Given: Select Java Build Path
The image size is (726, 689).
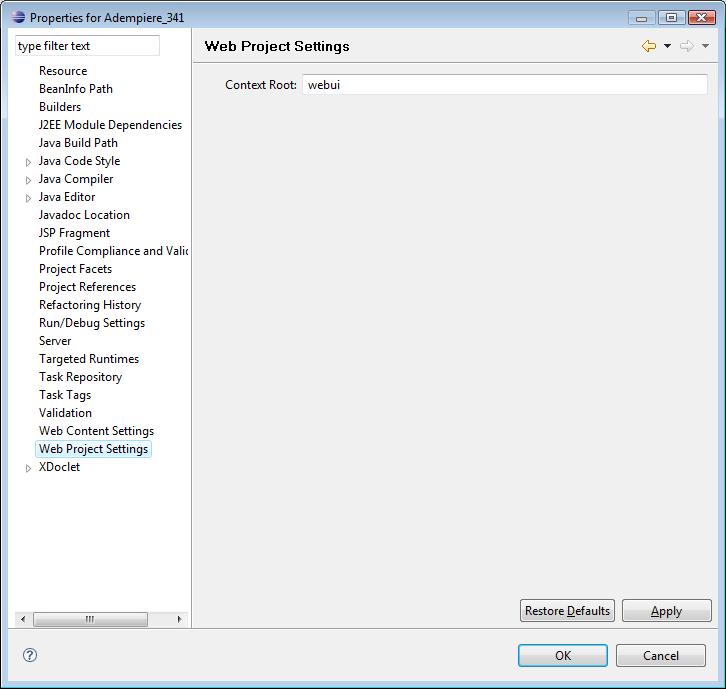Looking at the screenshot, I should [x=78, y=143].
